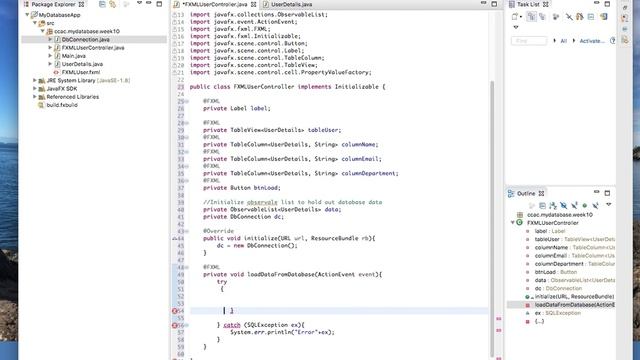Click the last Task List toolbar icon

604,17
